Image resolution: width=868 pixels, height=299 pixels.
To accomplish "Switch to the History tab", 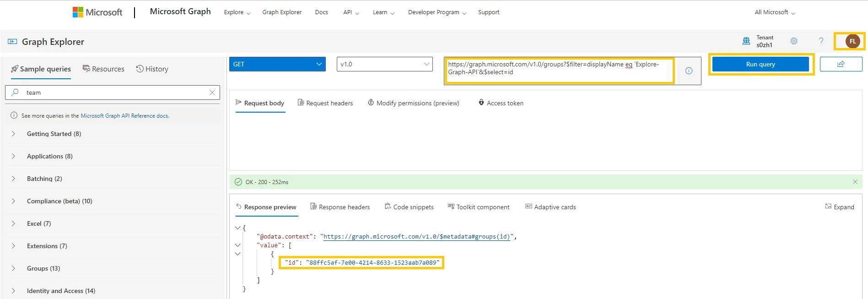I will tap(152, 69).
